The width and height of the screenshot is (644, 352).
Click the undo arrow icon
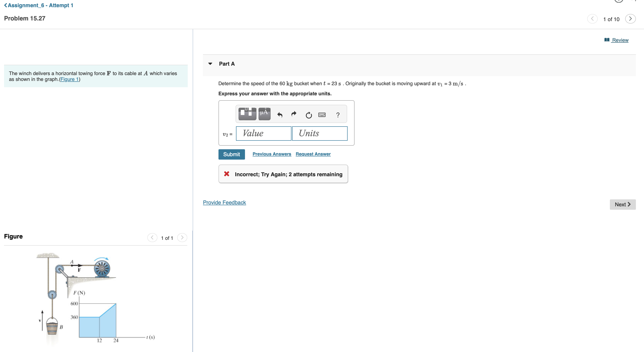pyautogui.click(x=280, y=115)
